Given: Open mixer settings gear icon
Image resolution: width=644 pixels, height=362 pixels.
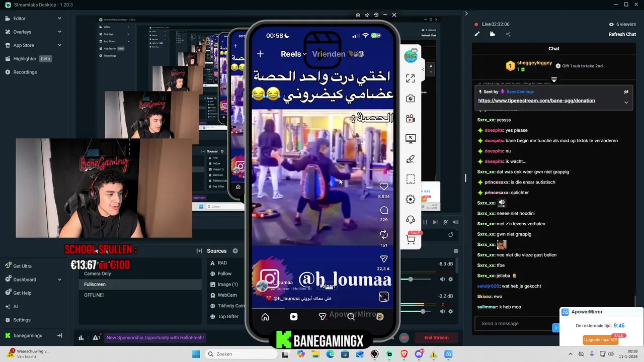Looking at the screenshot, I should coord(456,251).
